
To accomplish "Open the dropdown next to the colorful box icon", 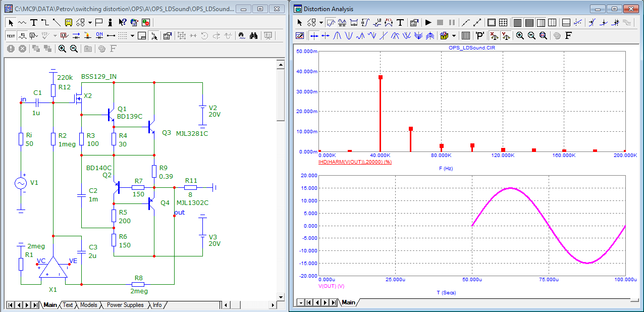I will click(x=454, y=35).
